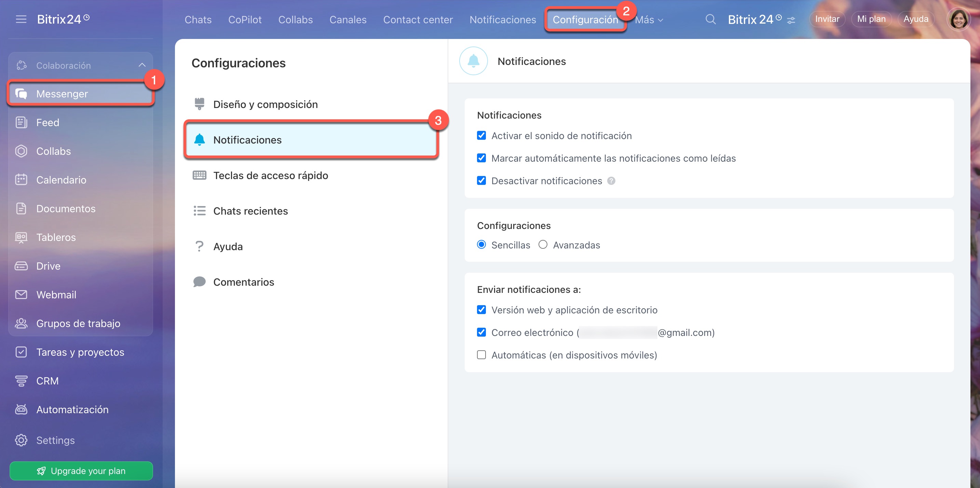Image resolution: width=980 pixels, height=488 pixels.
Task: Click the Calendario calendar icon
Action: 21,179
